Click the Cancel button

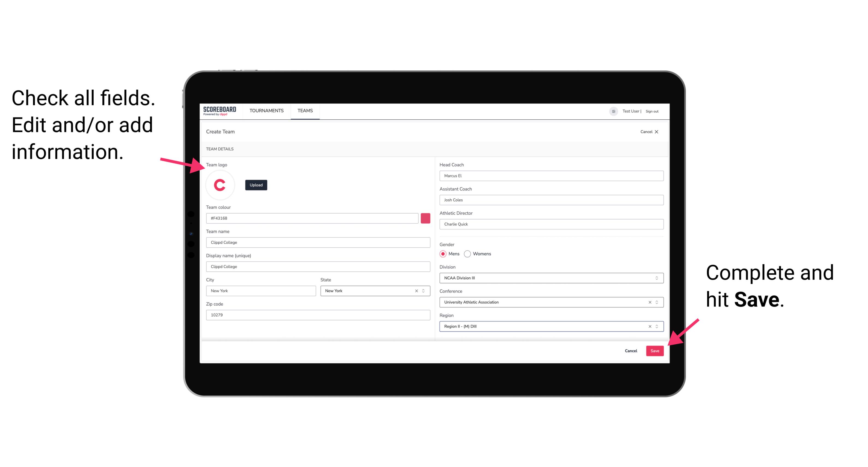point(631,350)
